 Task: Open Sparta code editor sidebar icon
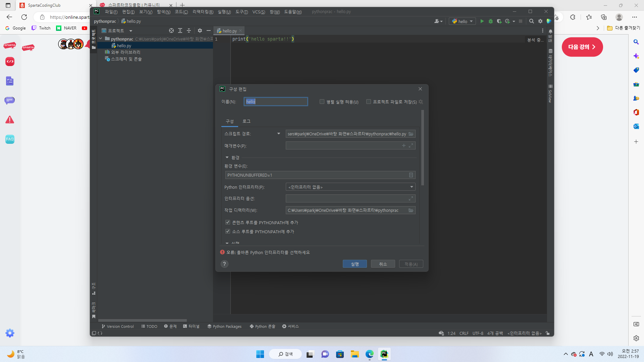[x=10, y=62]
